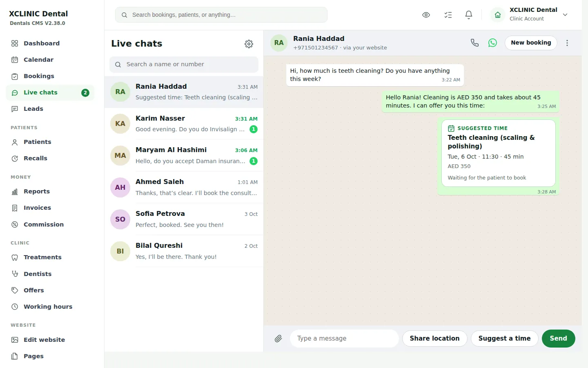Open Invoices page

50,208
